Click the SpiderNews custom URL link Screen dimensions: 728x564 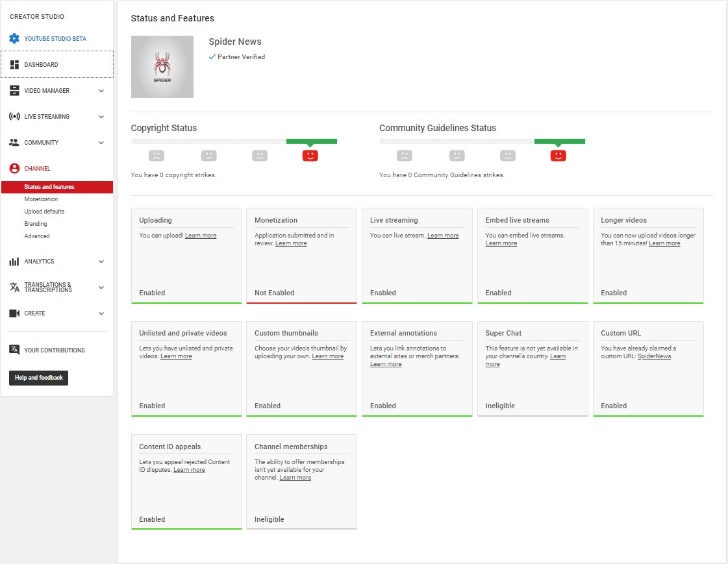(x=654, y=356)
